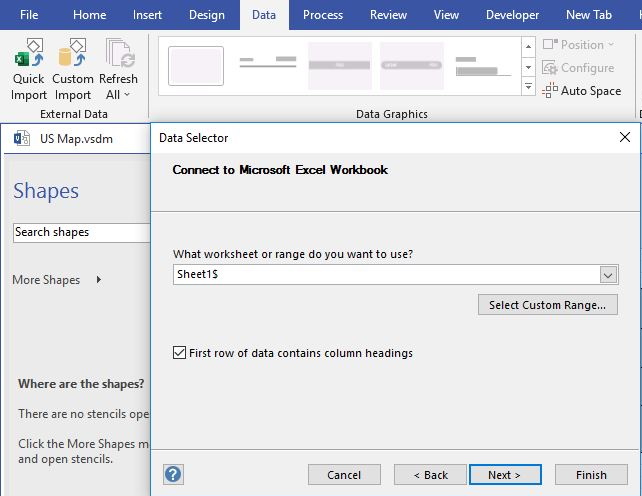
Task: Select the first data graphic thumbnail
Action: tap(196, 66)
